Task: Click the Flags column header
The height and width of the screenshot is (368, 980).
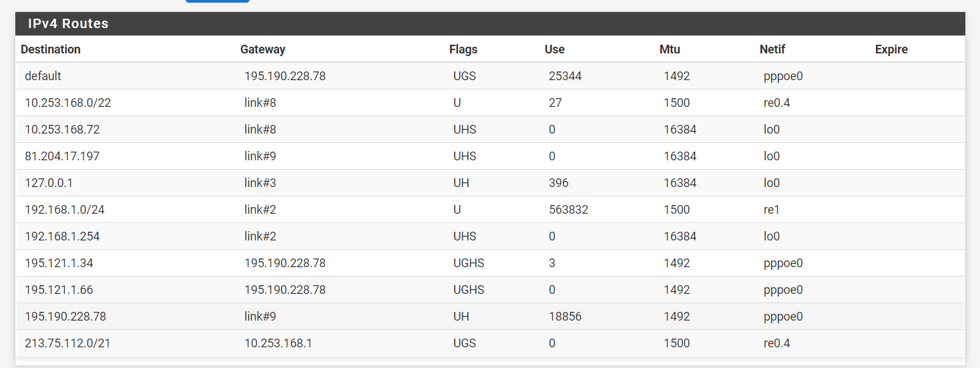Action: (x=463, y=49)
